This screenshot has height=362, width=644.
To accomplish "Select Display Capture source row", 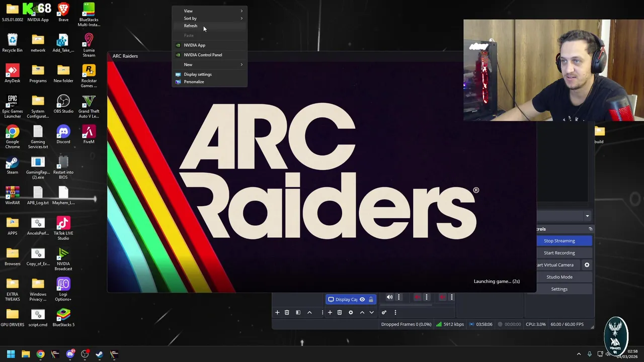I will click(351, 299).
